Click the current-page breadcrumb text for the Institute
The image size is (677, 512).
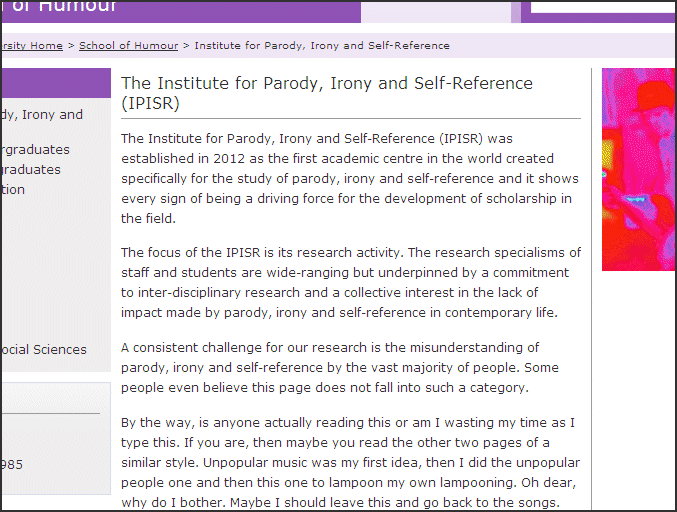[x=322, y=46]
